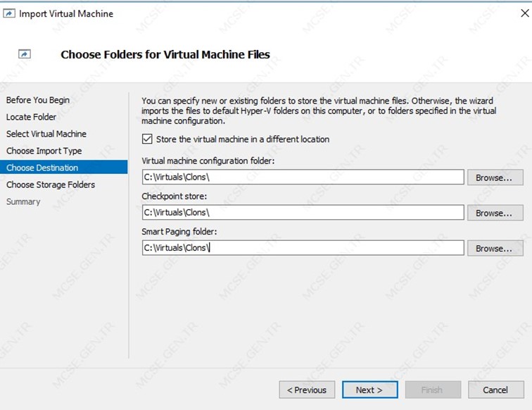532x410 pixels.
Task: Click the Checkpoint store path field
Action: (303, 212)
